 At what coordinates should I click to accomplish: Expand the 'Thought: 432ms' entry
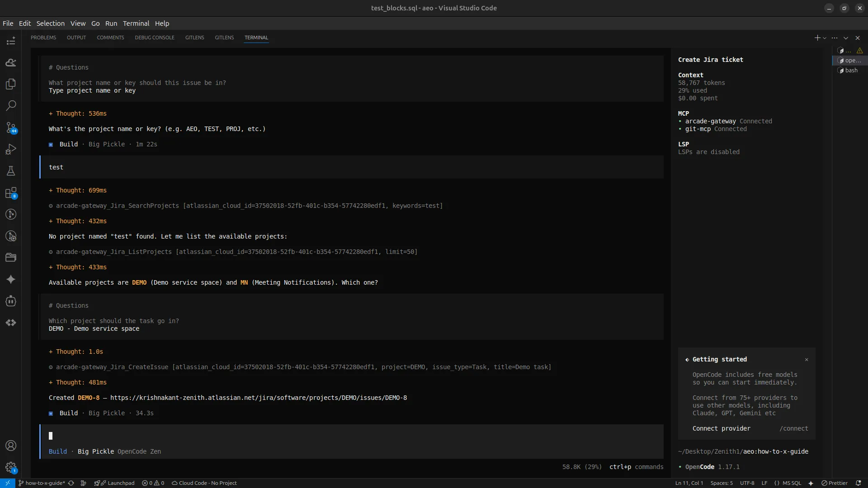pyautogui.click(x=78, y=221)
